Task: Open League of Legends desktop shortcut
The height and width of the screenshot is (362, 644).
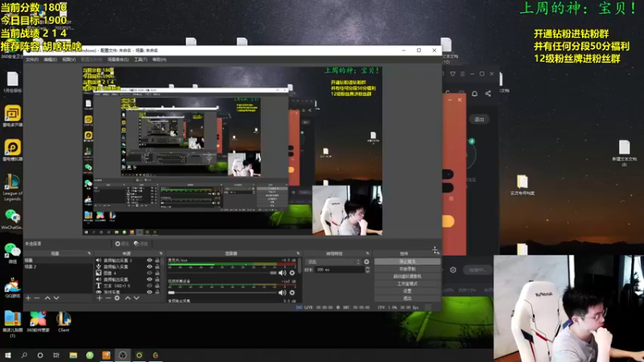Action: (x=12, y=187)
